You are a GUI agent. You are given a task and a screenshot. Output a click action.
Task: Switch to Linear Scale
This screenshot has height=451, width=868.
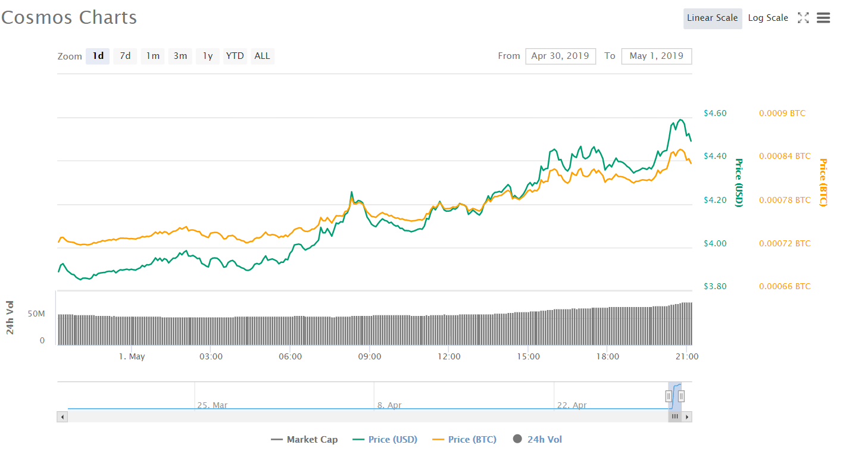pyautogui.click(x=713, y=18)
